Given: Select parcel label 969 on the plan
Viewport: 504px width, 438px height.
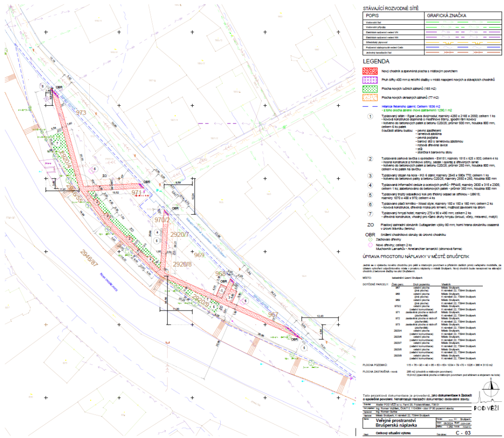Looking at the screenshot, I should (x=198, y=256).
